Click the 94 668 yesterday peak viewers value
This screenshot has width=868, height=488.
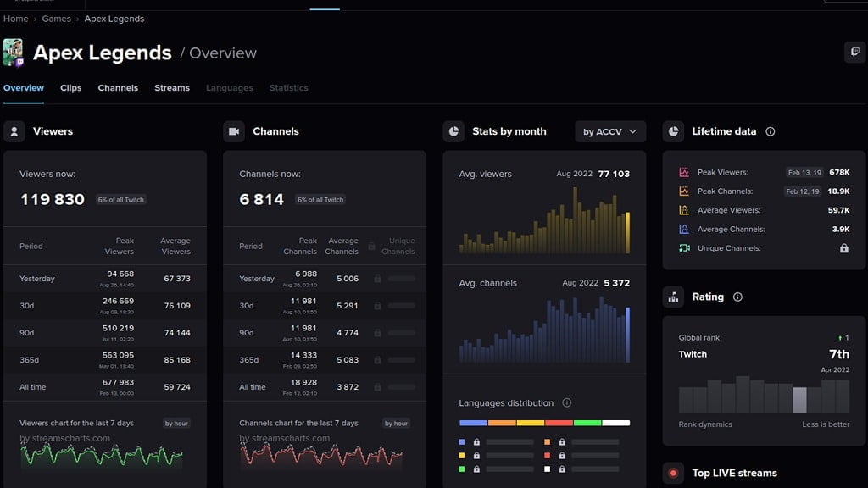pos(120,274)
